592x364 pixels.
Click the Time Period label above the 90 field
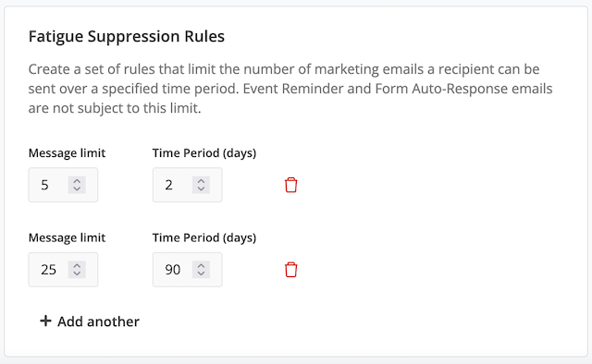(x=204, y=238)
